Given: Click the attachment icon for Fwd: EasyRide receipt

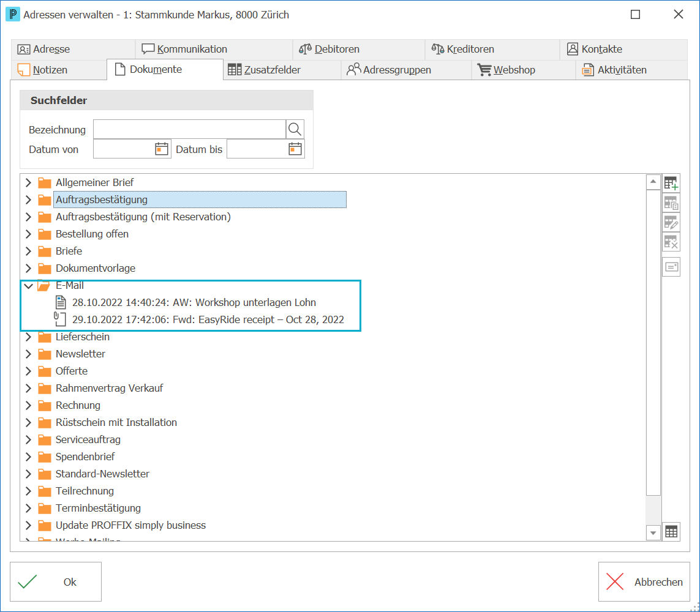Looking at the screenshot, I should pyautogui.click(x=60, y=319).
